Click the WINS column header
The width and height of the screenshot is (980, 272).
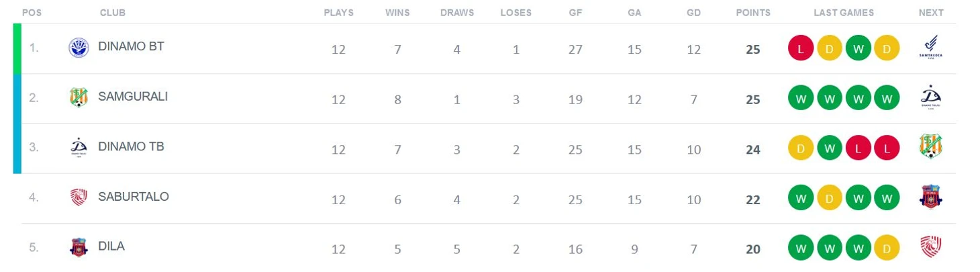pos(397,13)
